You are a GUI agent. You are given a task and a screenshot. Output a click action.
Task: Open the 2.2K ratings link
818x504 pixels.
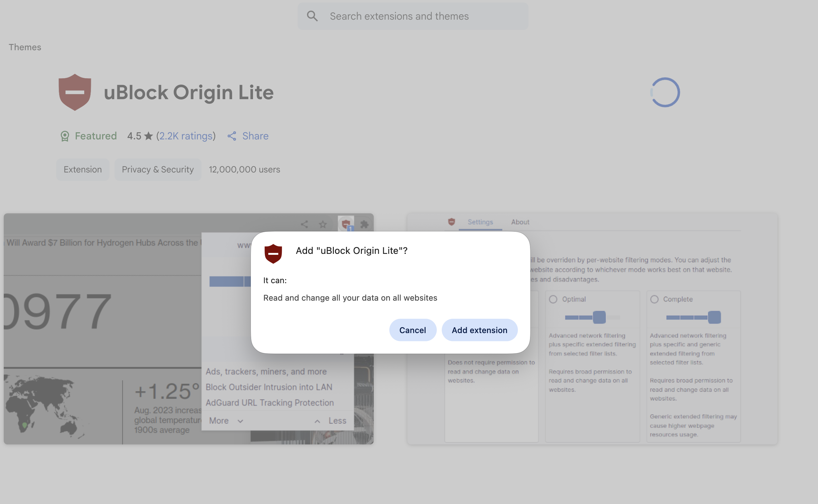(x=186, y=136)
